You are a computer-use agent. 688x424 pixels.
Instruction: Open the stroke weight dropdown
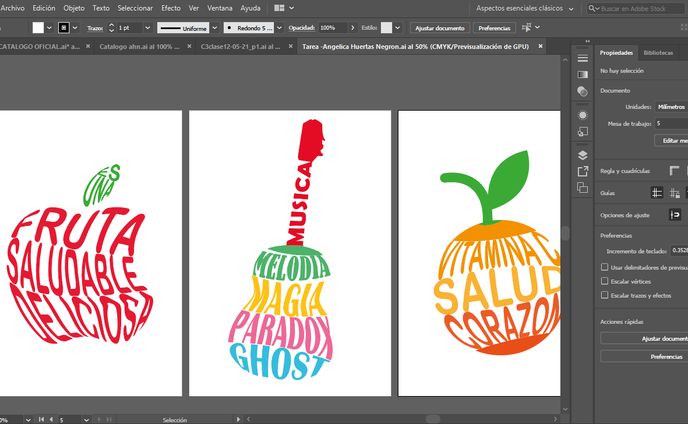pyautogui.click(x=147, y=28)
